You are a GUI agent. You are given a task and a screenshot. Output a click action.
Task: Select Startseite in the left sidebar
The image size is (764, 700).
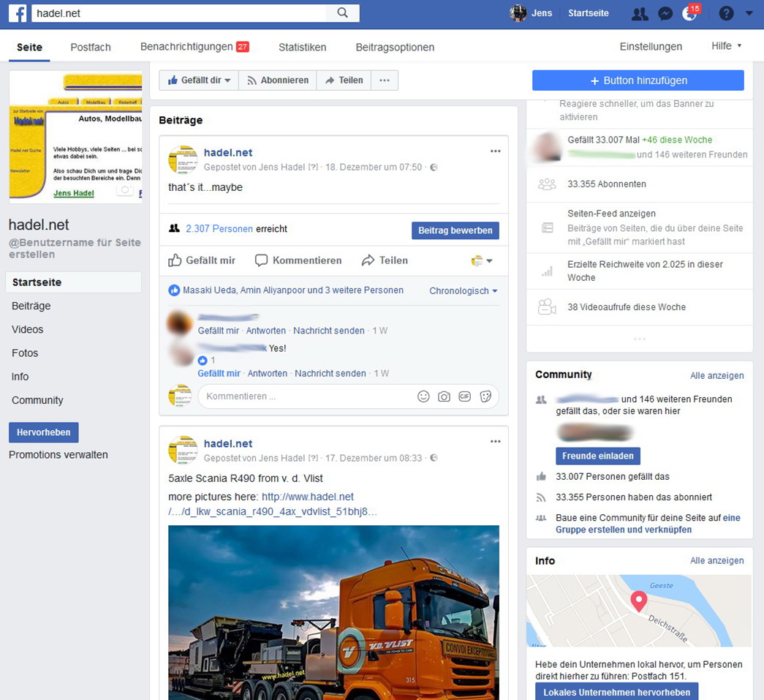pos(73,282)
